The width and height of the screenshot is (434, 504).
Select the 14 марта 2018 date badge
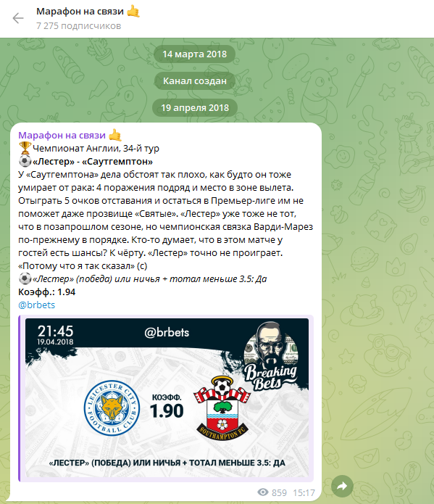pyautogui.click(x=195, y=54)
